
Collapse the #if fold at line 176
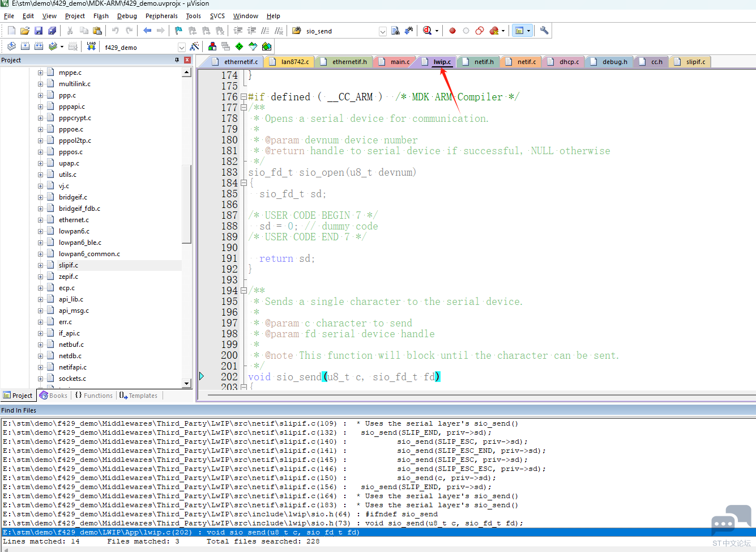(244, 97)
